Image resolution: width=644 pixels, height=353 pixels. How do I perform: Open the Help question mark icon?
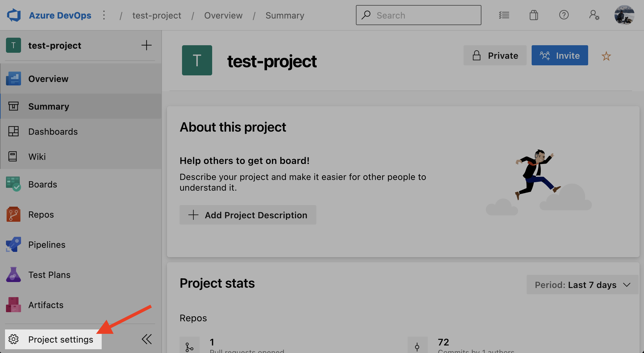pyautogui.click(x=564, y=15)
